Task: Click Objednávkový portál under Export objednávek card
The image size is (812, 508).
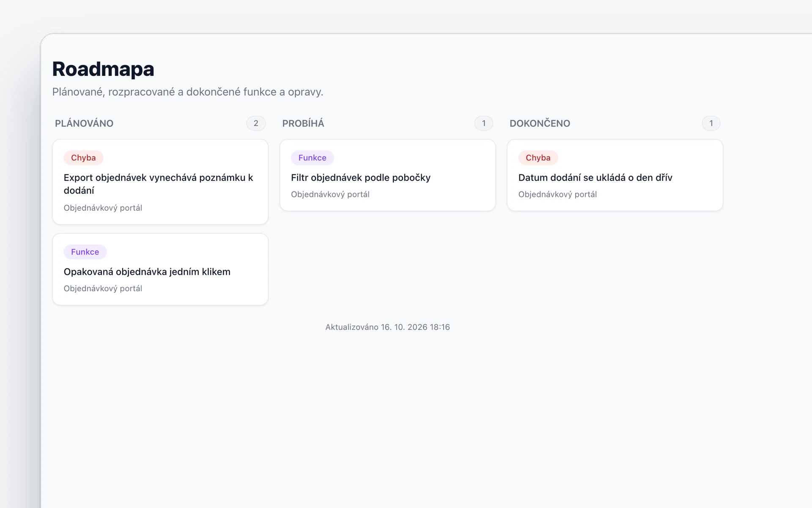Action: coord(103,208)
